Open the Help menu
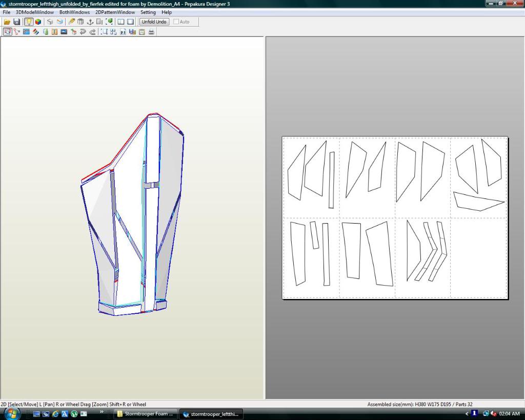 coord(167,12)
